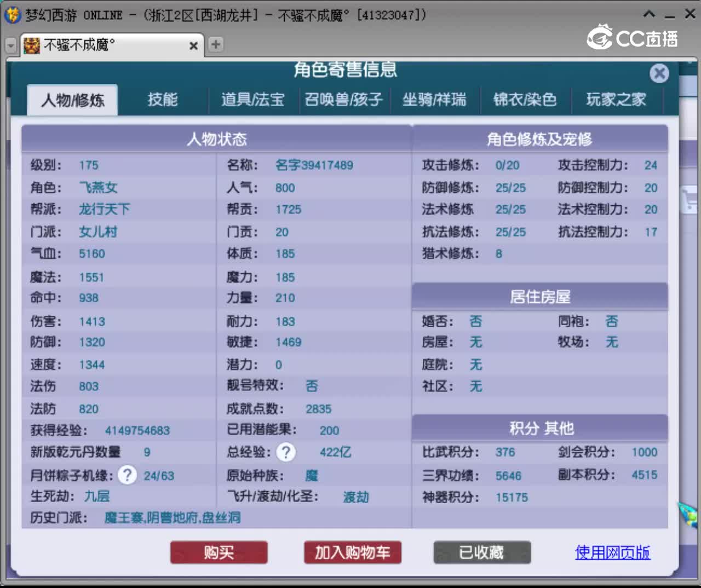The height and width of the screenshot is (588, 701).
Task: Click the 月饼粽子机缘 help icon
Action: (127, 475)
